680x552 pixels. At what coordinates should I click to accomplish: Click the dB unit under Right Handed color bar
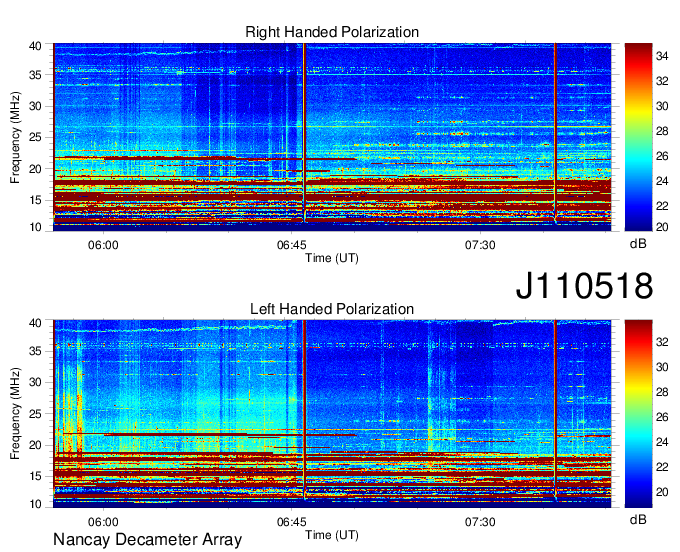pos(638,244)
